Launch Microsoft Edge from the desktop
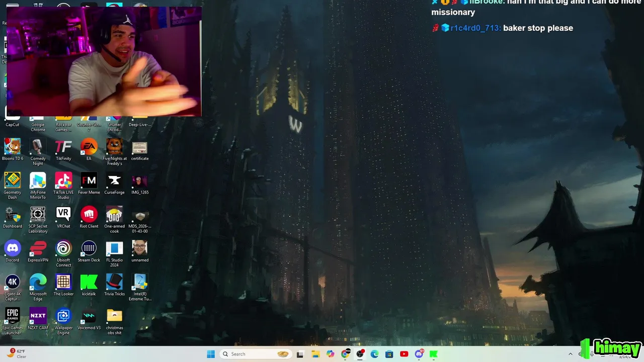This screenshot has width=644, height=362. tap(38, 282)
